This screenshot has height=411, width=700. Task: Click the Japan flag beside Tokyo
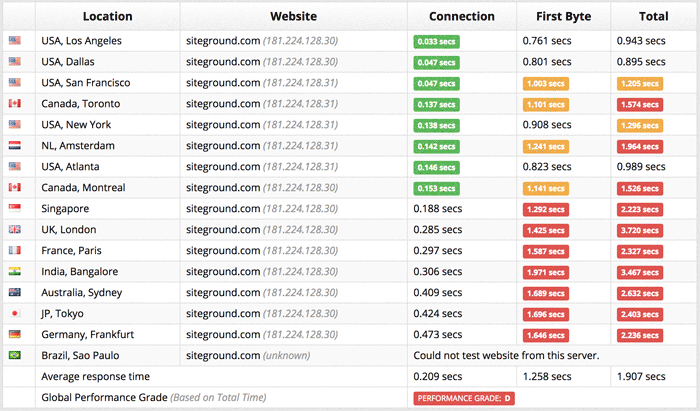[15, 313]
